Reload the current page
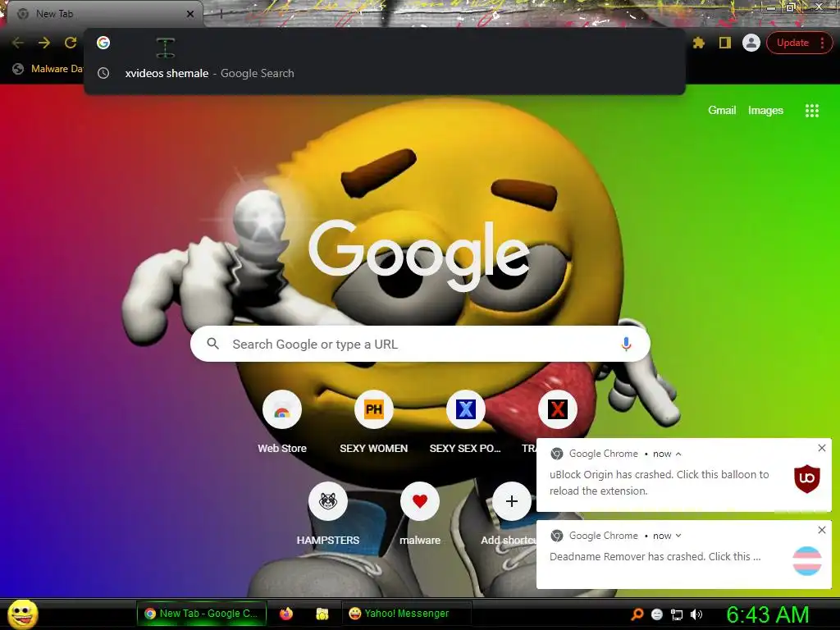840x630 pixels. [71, 43]
